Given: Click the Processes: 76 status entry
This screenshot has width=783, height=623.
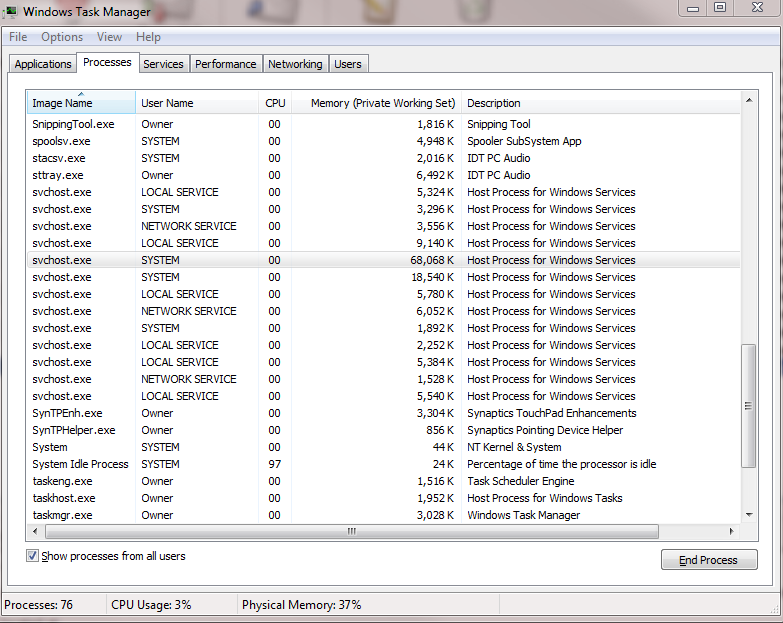Looking at the screenshot, I should point(38,605).
